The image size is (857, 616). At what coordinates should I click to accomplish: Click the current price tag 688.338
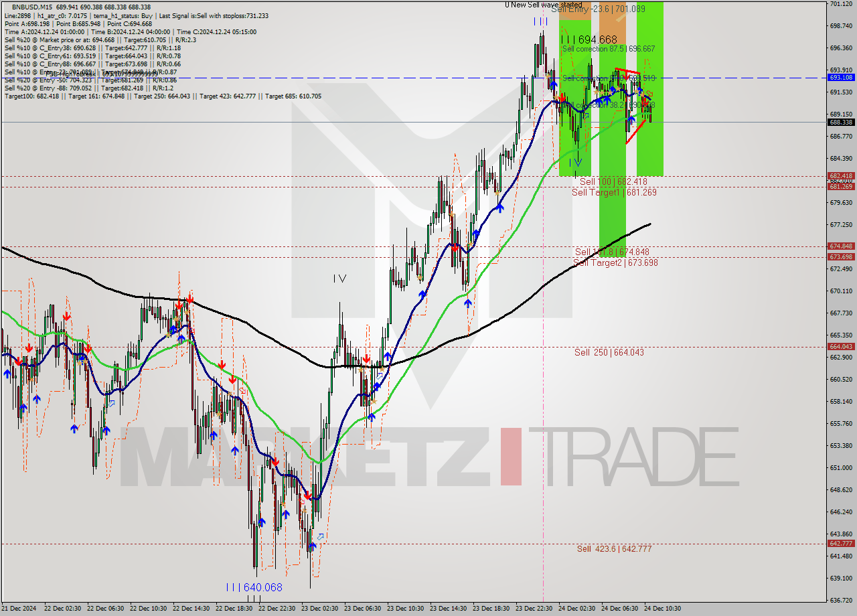tap(841, 122)
